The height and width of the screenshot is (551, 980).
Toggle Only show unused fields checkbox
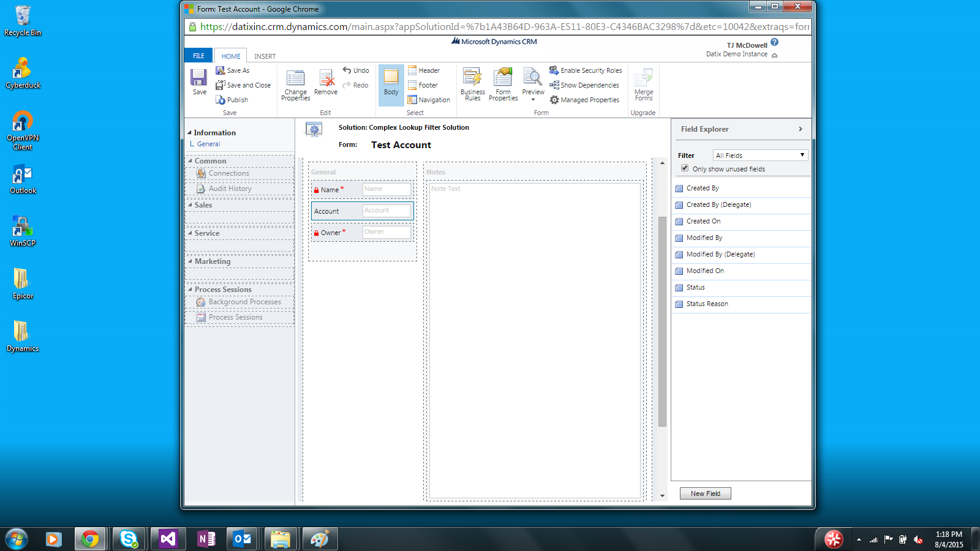(685, 168)
